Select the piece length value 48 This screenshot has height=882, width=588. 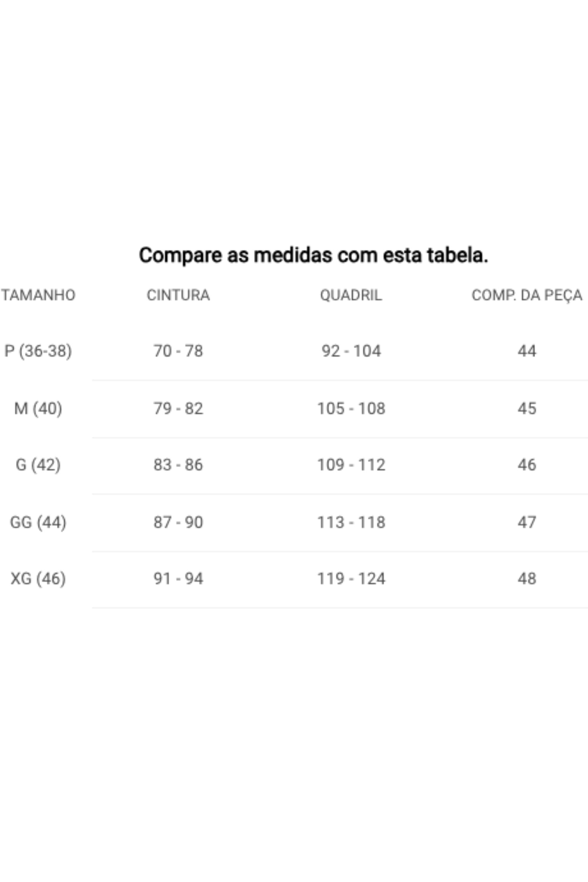(x=527, y=579)
